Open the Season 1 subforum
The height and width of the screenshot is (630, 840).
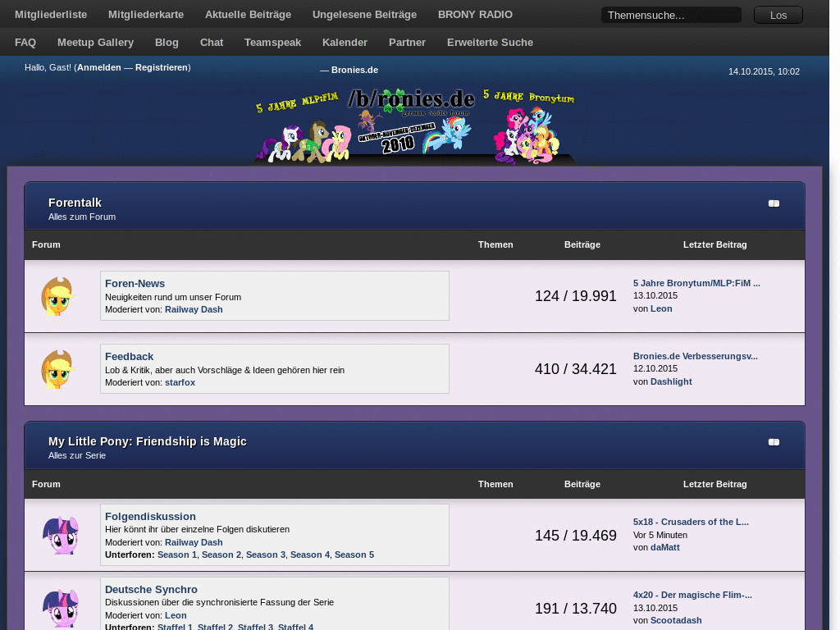(x=177, y=555)
